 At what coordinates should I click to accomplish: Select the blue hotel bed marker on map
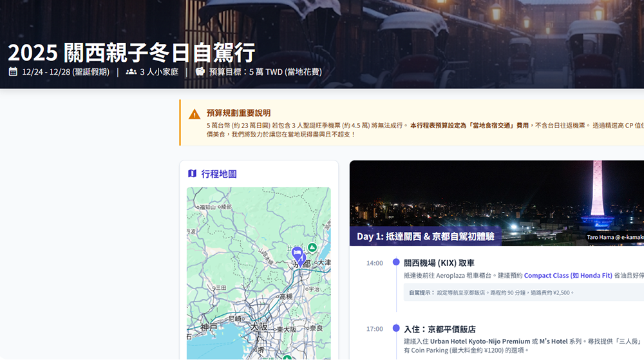click(297, 252)
